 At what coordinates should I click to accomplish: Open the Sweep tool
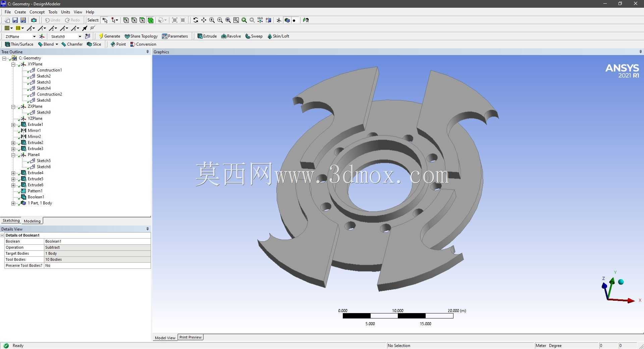tap(254, 36)
